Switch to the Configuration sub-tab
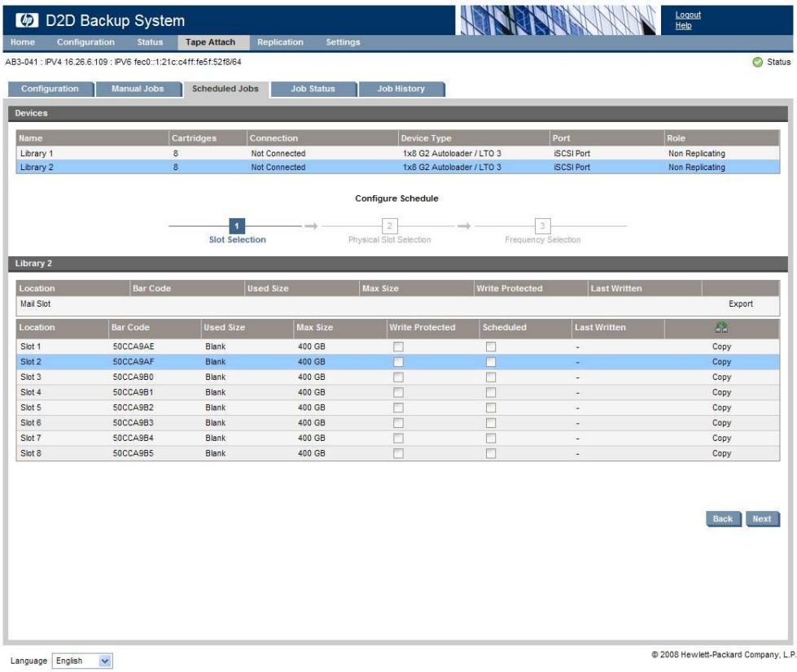Viewport: 797px width, 672px height. coord(50,89)
